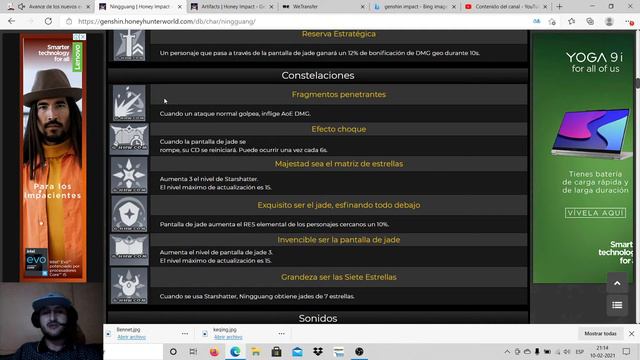640x360 pixels.
Task: Click the volume icon in system tray
Action: tap(567, 351)
